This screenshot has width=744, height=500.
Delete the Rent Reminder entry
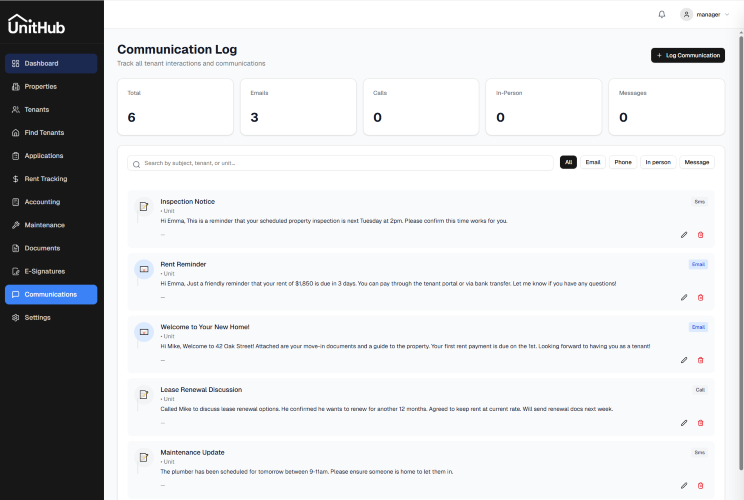(700, 297)
